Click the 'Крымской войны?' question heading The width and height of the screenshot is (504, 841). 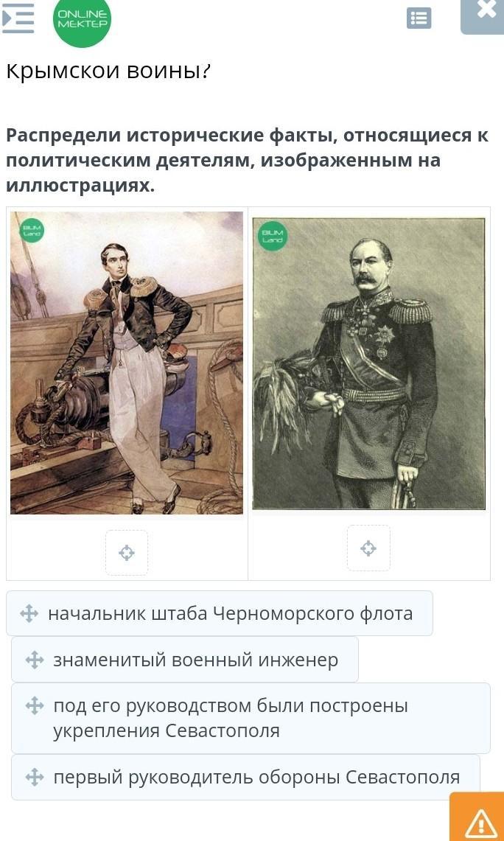coord(108,71)
